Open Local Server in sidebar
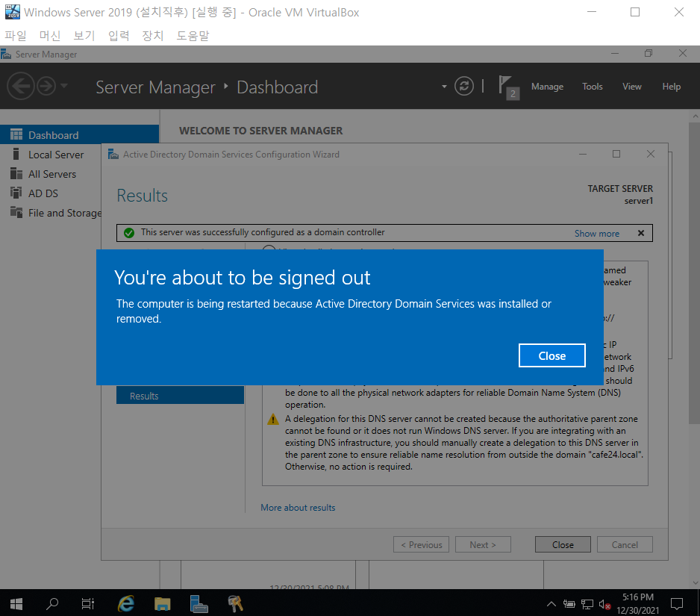 56,155
